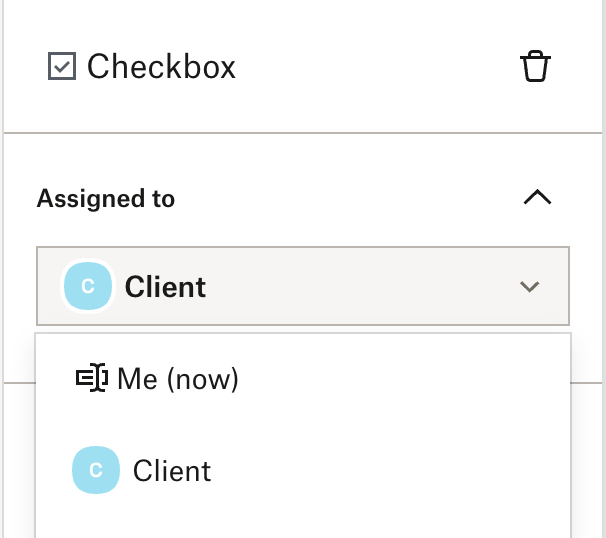
Task: Click the bold Client label in the selector
Action: click(165, 287)
